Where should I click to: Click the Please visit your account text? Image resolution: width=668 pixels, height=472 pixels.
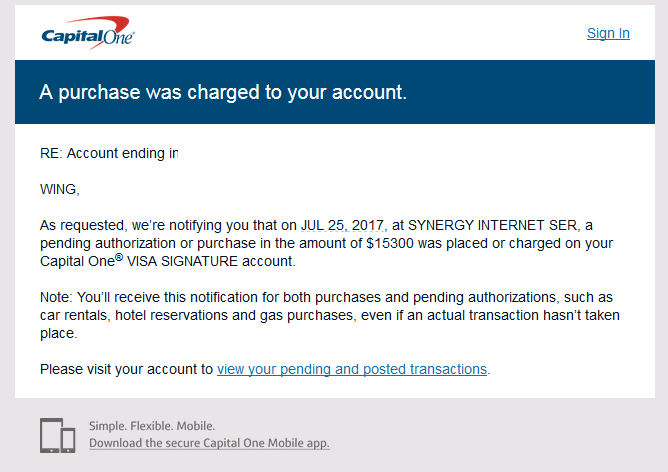click(x=126, y=369)
